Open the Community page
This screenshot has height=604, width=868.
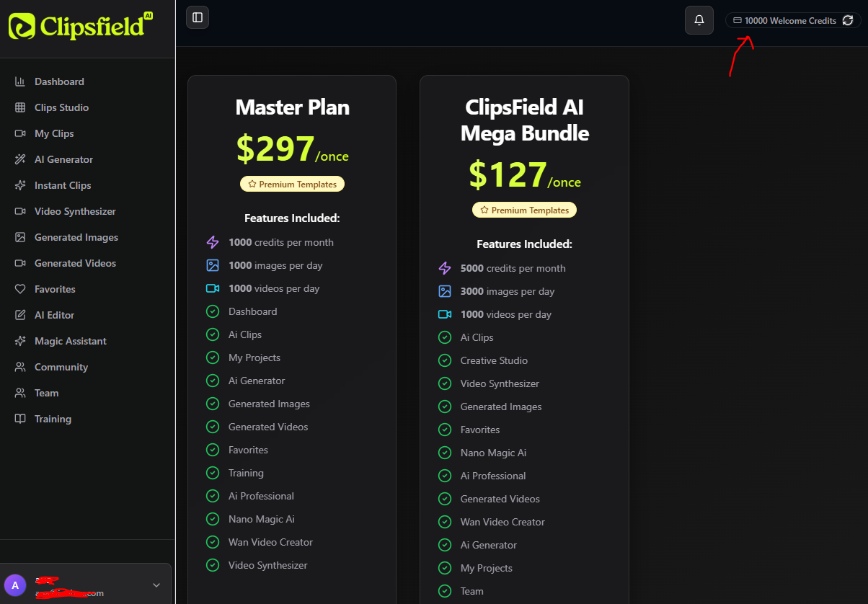coord(61,367)
